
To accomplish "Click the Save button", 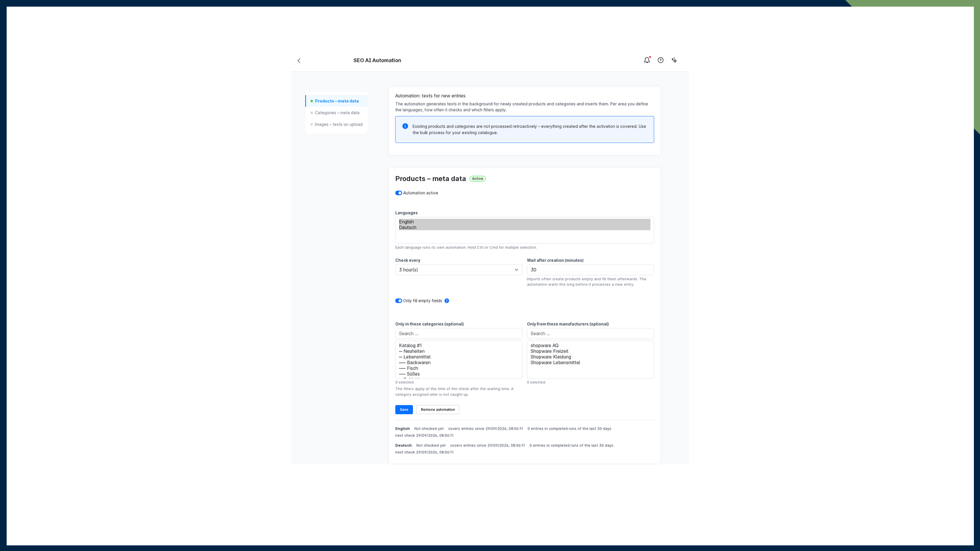I will (x=404, y=410).
